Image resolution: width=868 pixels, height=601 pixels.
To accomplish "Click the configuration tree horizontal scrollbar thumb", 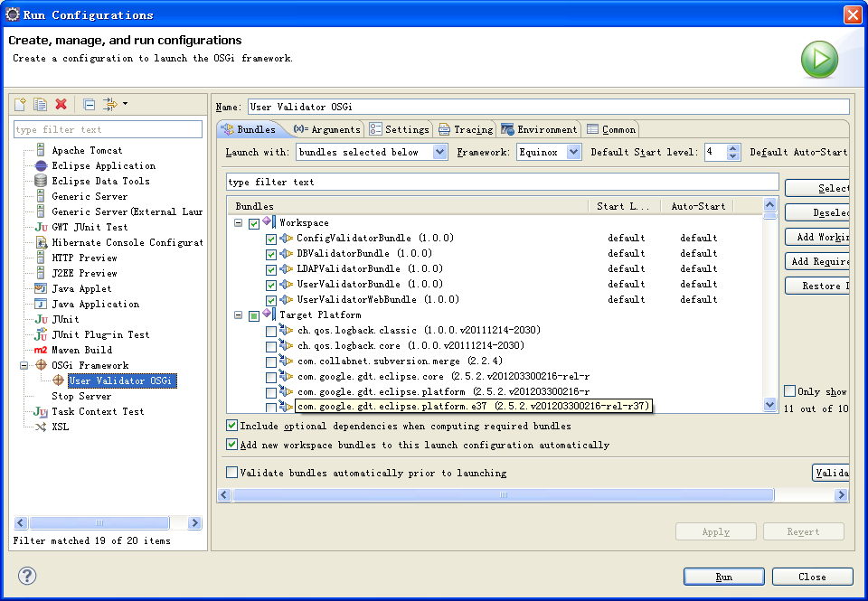I will click(99, 522).
